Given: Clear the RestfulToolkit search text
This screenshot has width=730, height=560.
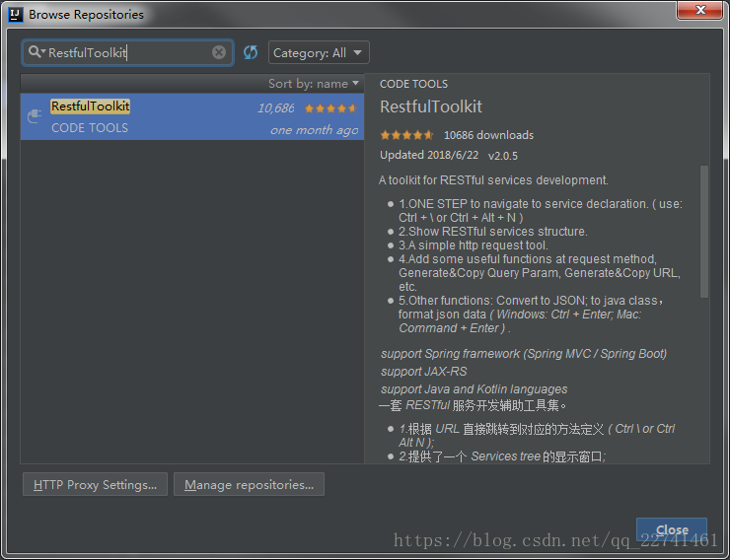Looking at the screenshot, I should [x=219, y=52].
